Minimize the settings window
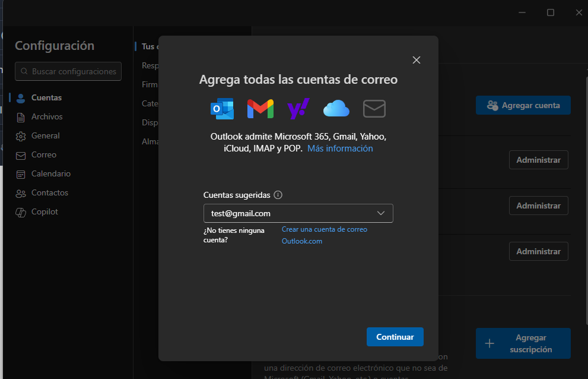588x379 pixels. [x=522, y=12]
